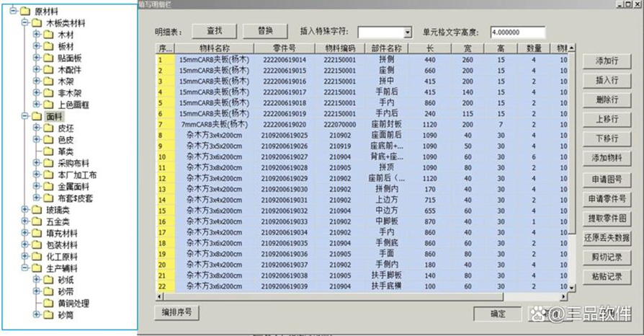Expand the 玻璃类 tree node
Image resolution: width=644 pixels, height=336 pixels.
[25, 209]
